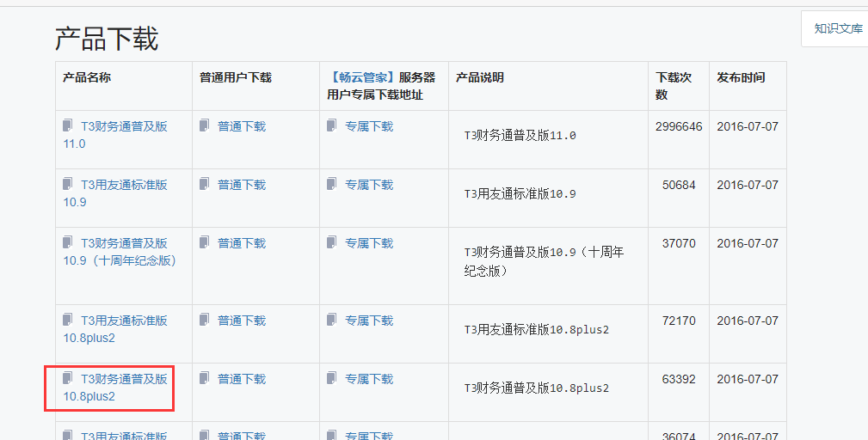Select download count 2996646
The width and height of the screenshot is (868, 440).
pos(679,126)
